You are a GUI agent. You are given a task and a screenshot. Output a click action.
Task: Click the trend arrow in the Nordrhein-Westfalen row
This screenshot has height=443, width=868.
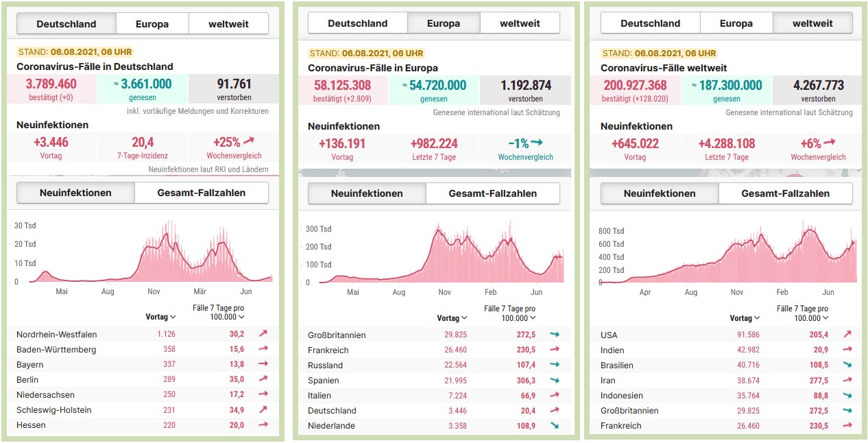click(263, 335)
